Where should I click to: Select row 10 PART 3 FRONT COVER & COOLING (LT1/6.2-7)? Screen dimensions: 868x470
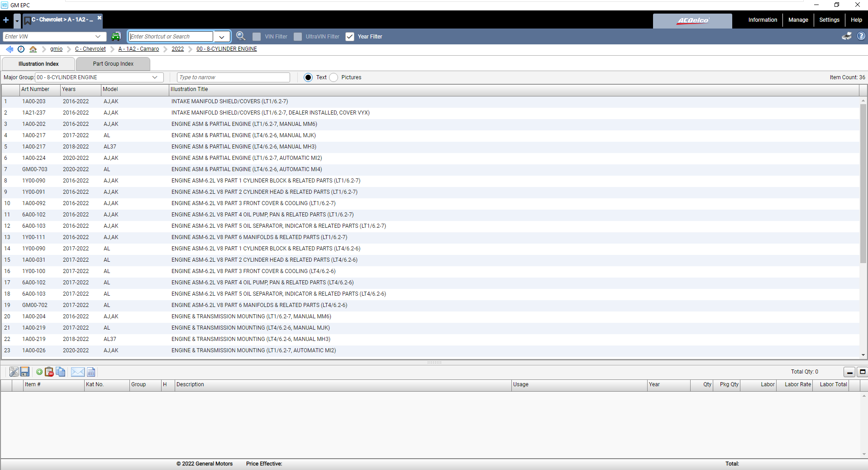tap(430, 203)
